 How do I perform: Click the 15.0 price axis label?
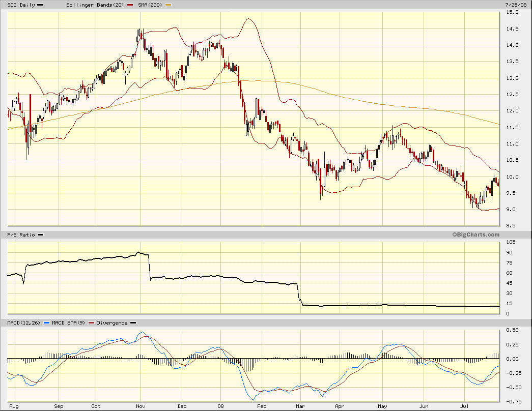coord(512,12)
